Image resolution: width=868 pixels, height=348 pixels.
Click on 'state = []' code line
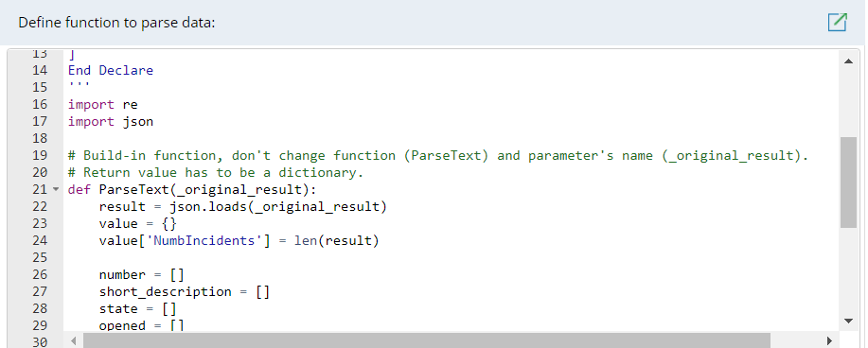click(x=138, y=308)
